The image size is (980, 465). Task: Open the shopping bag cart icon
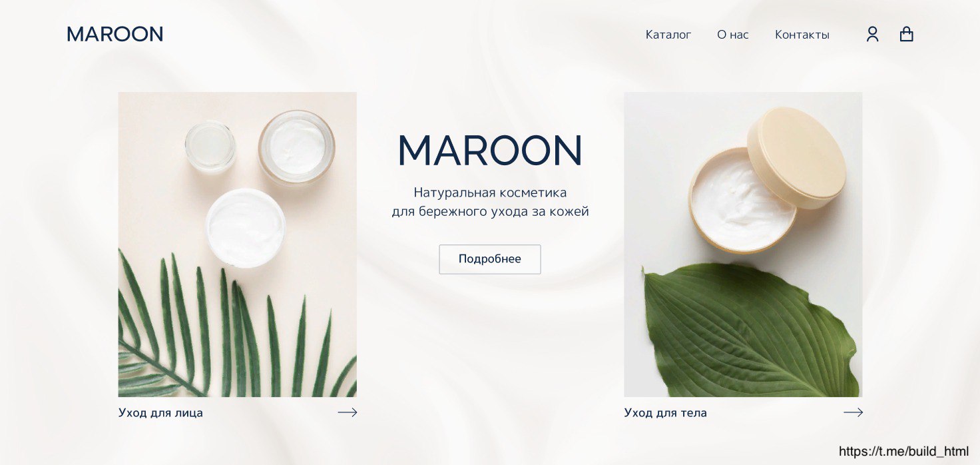pos(906,34)
